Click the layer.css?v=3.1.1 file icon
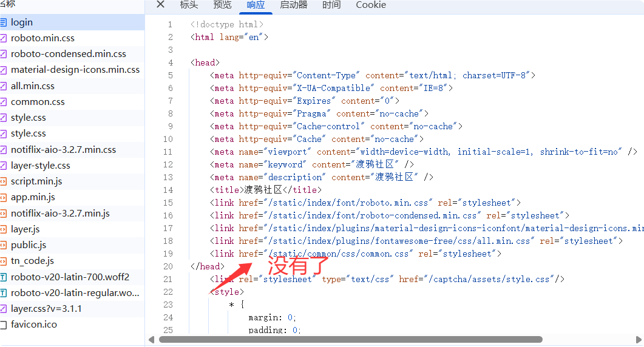Screen dimensions: 644x347 [3, 309]
